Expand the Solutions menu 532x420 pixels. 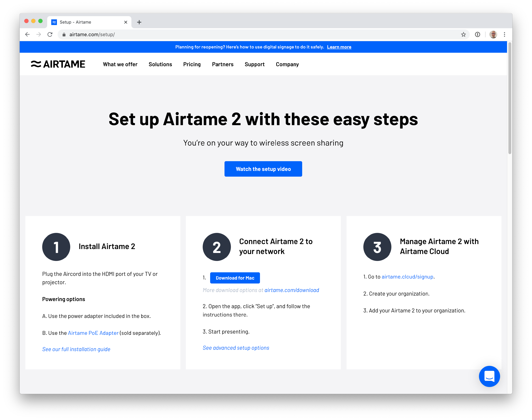tap(160, 64)
